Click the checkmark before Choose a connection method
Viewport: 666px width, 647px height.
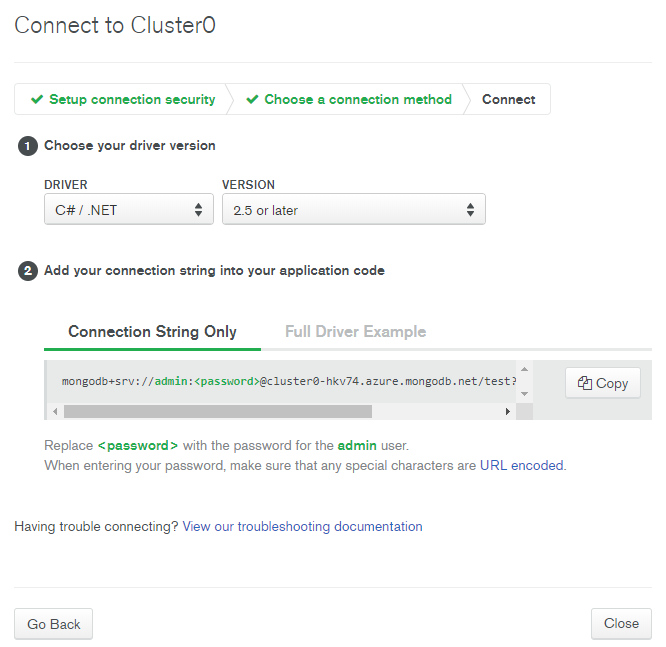coord(252,99)
